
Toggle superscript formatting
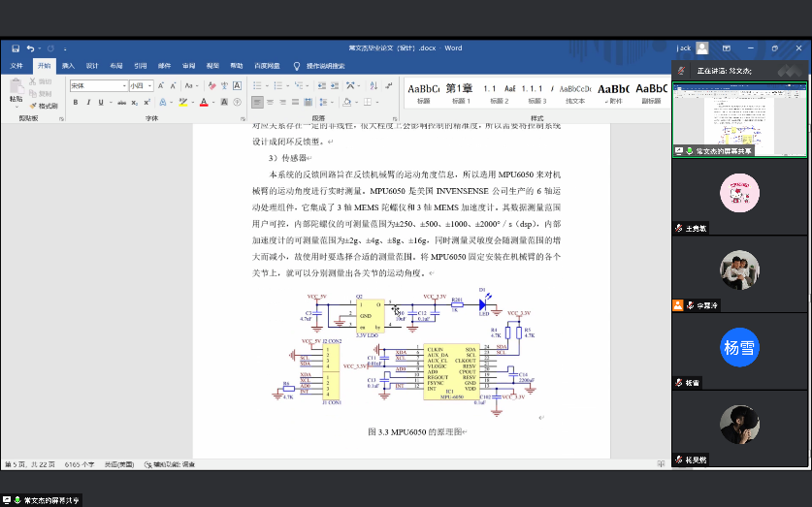[x=146, y=103]
